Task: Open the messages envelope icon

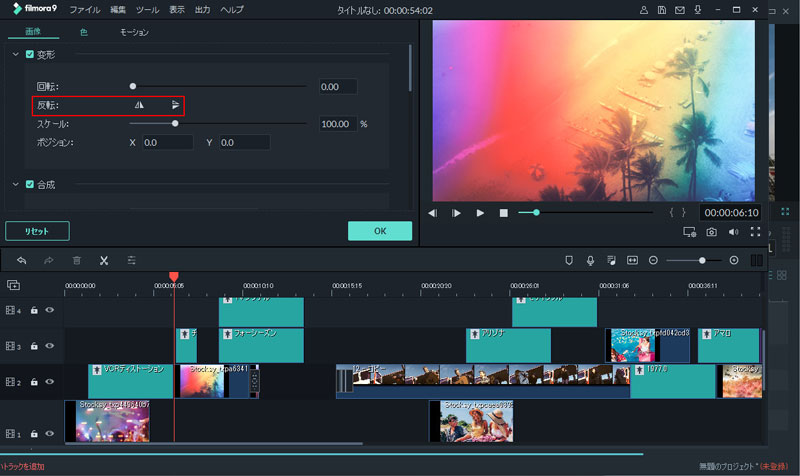Action: point(680,10)
